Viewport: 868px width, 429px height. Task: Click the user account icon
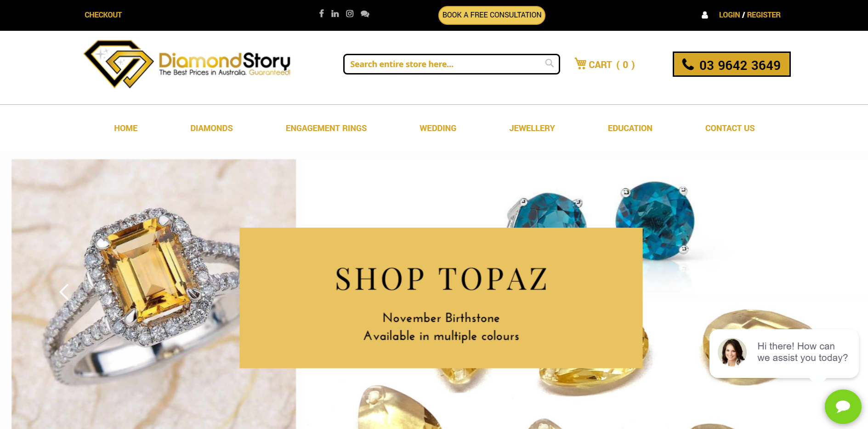(705, 15)
